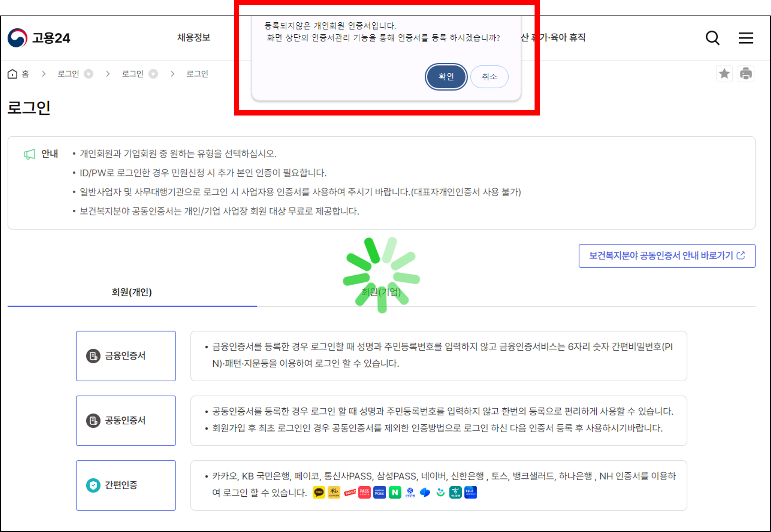Click the blue Toss icon
Image resolution: width=771 pixels, height=532 pixels.
[x=425, y=492]
